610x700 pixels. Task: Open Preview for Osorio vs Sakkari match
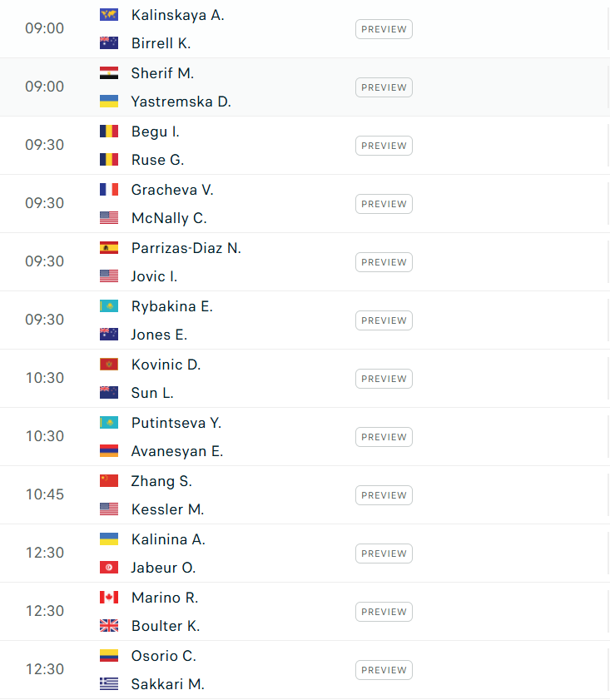point(384,670)
